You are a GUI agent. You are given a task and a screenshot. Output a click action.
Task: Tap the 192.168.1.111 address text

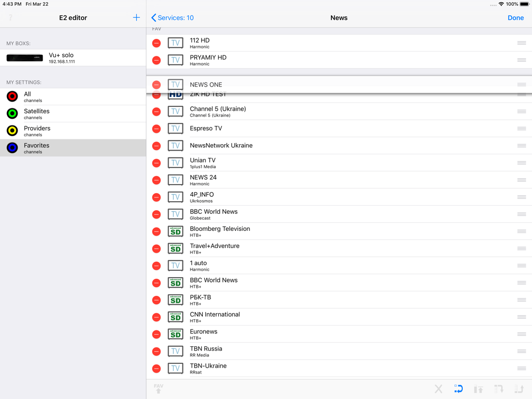pos(62,62)
